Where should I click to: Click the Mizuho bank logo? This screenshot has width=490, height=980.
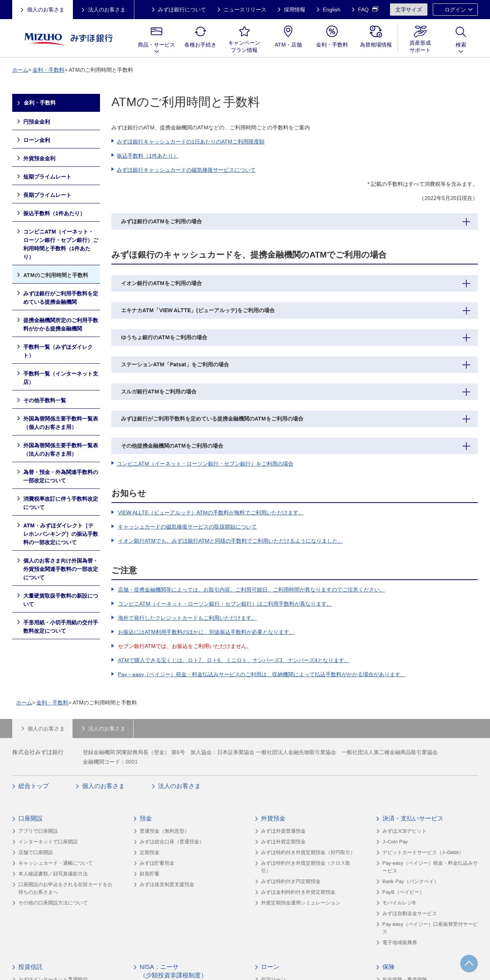click(x=69, y=38)
